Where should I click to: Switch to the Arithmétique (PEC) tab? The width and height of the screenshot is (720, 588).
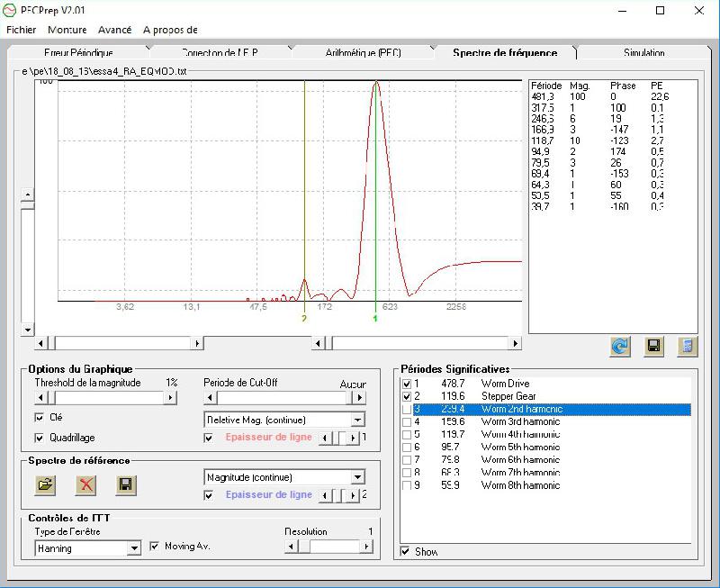tap(363, 52)
